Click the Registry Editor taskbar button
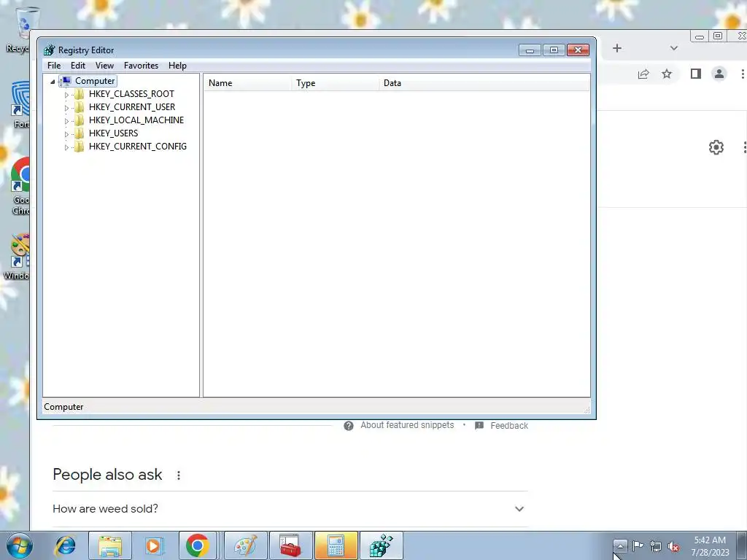This screenshot has width=747, height=560. coord(381,545)
